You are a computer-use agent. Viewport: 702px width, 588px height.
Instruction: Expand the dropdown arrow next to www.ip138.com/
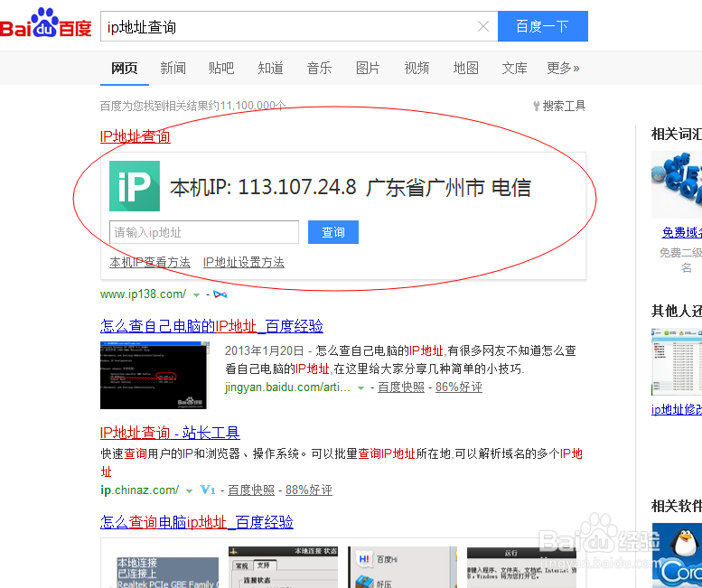point(196,294)
